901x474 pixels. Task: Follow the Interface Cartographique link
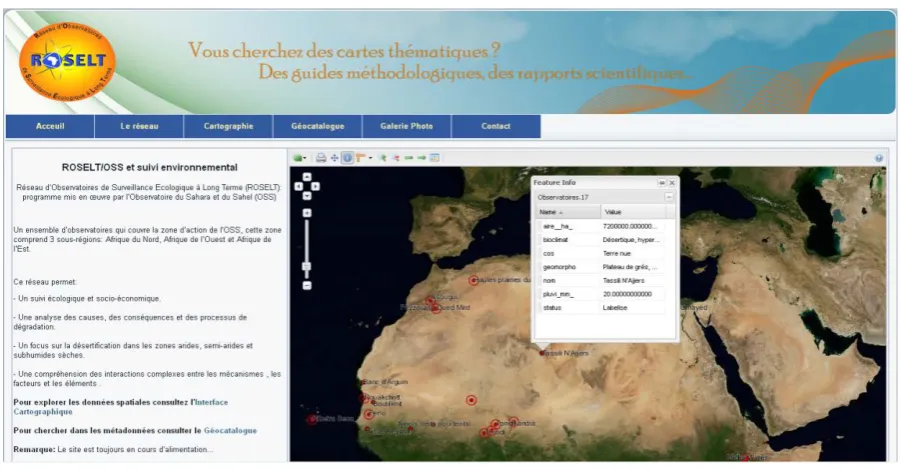coord(121,407)
